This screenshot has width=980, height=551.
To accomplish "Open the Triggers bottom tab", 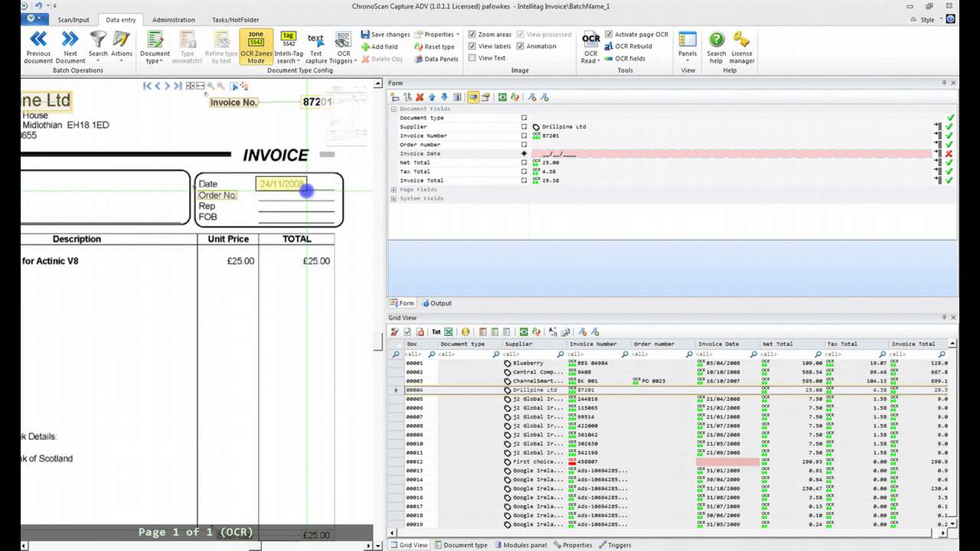I will pyautogui.click(x=616, y=545).
